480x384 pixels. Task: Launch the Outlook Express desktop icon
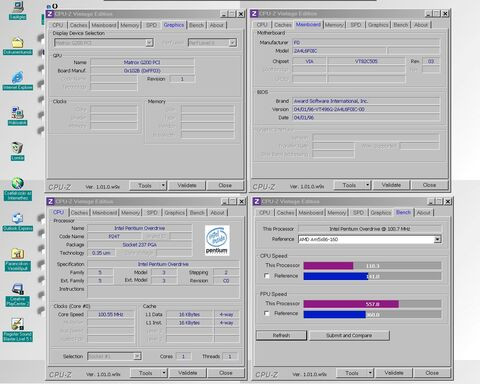[17, 222]
